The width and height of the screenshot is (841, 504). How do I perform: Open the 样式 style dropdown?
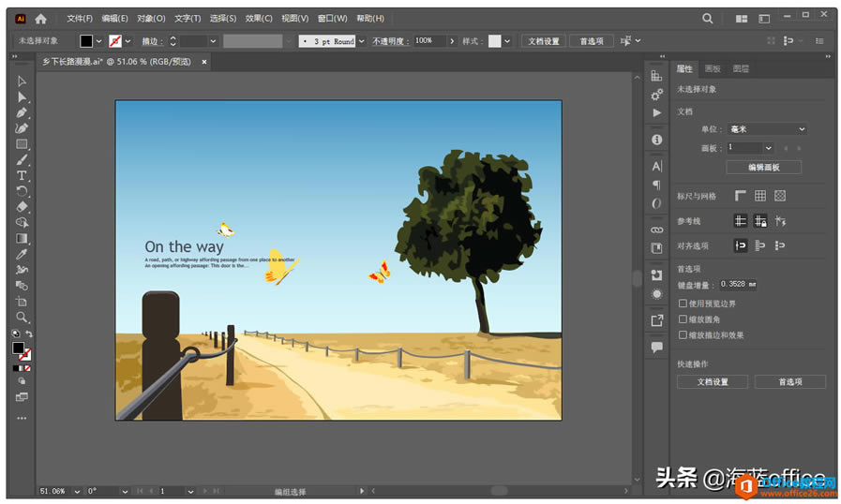pyautogui.click(x=507, y=41)
